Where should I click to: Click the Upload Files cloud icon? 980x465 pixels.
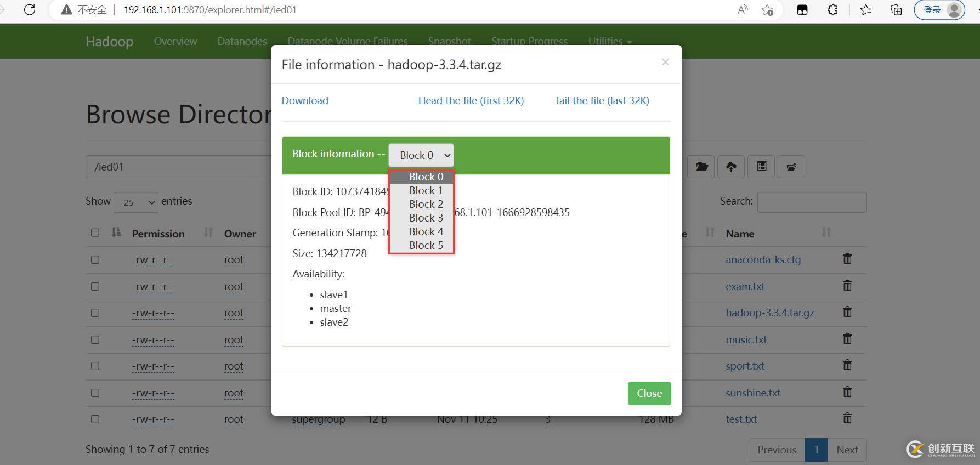pyautogui.click(x=731, y=167)
